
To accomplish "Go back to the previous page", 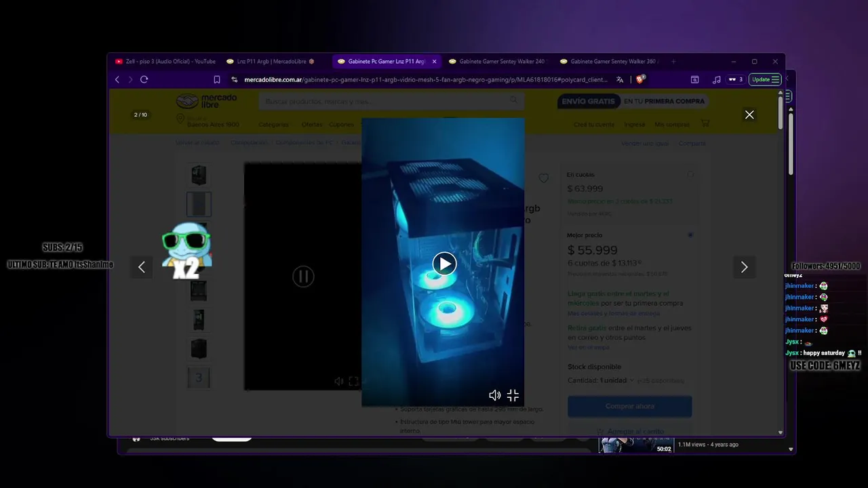I will [117, 79].
